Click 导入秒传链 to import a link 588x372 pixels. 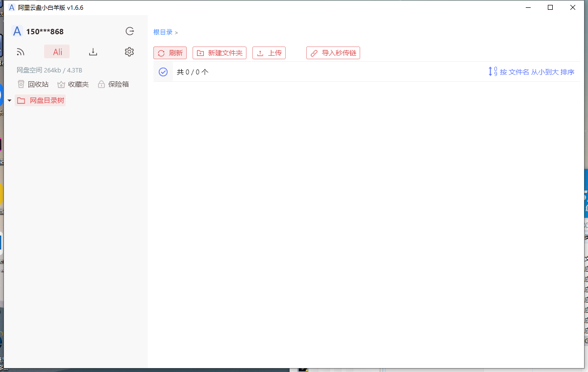(333, 52)
